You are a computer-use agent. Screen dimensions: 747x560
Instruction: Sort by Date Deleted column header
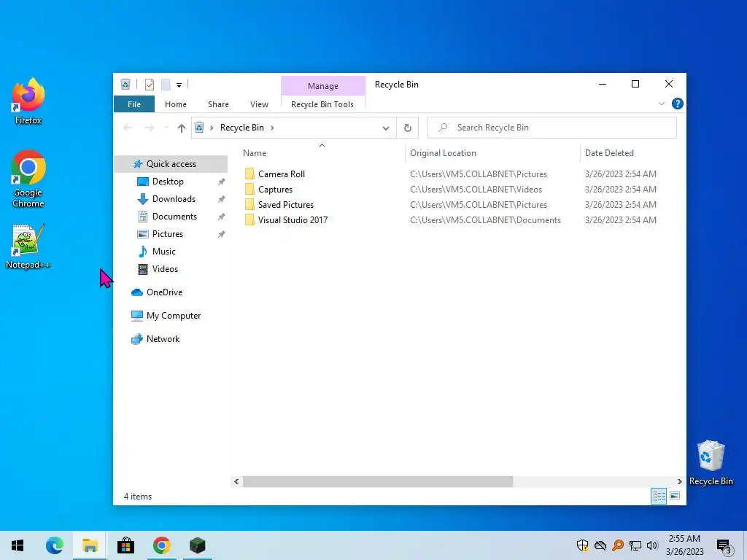click(x=609, y=153)
